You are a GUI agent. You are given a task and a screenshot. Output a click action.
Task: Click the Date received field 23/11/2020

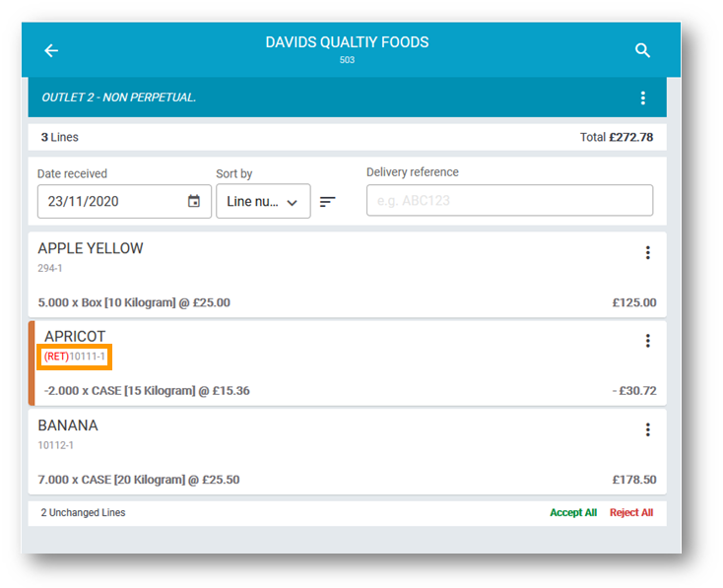(x=124, y=201)
